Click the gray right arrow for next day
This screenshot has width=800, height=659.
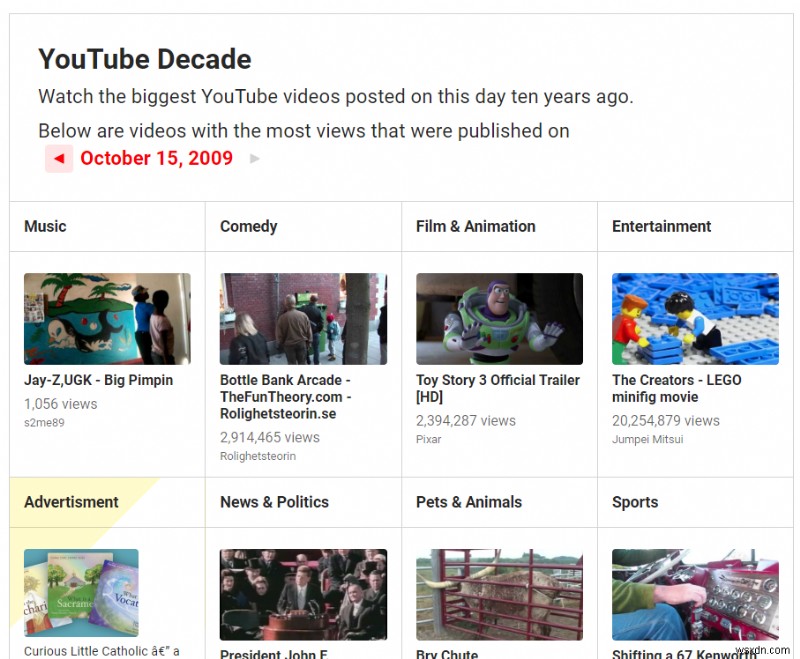point(254,158)
